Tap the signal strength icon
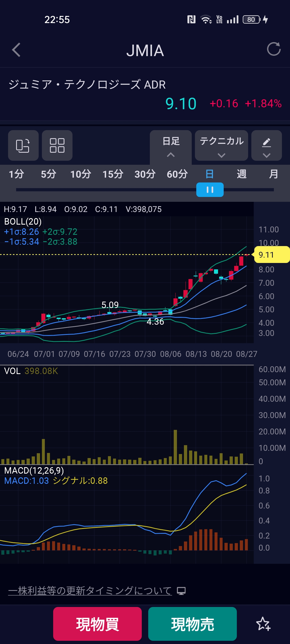The image size is (290, 644). tap(233, 19)
